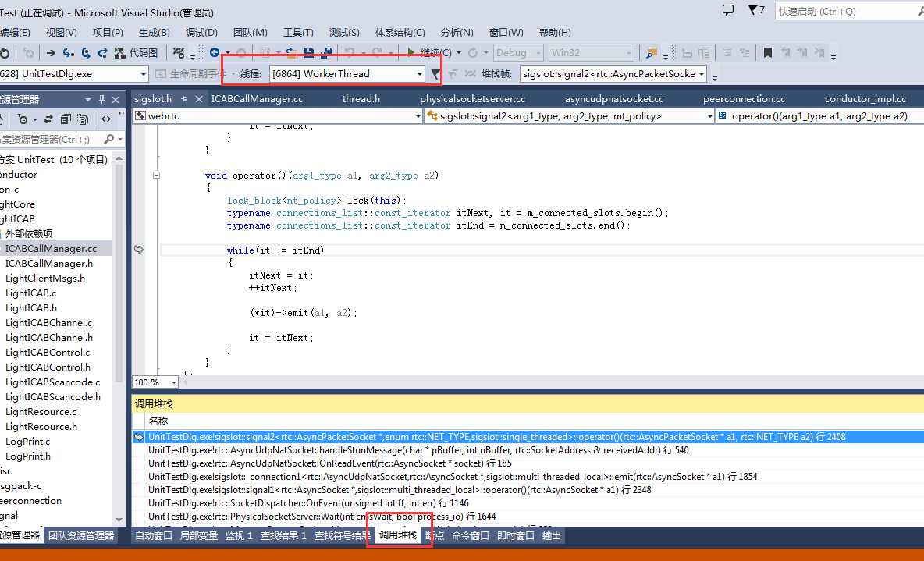Open the process dropdown showing UnitTestDlg.exe
The image size is (924, 561).
click(73, 74)
